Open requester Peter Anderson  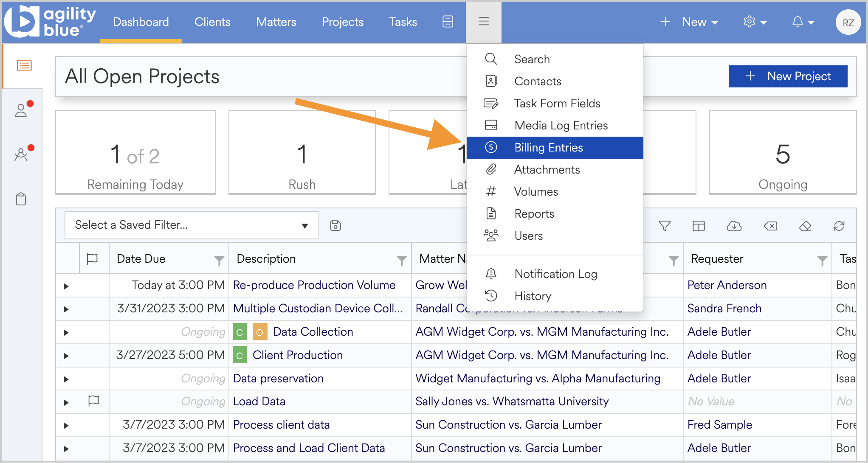tap(727, 285)
